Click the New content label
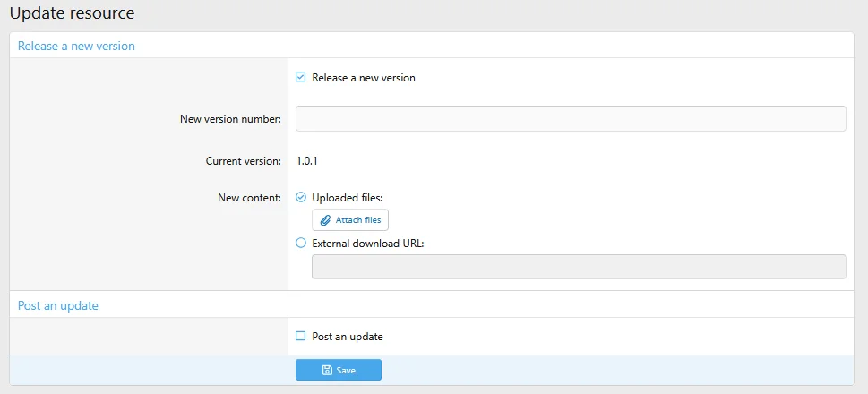This screenshot has width=868, height=394. pos(249,197)
